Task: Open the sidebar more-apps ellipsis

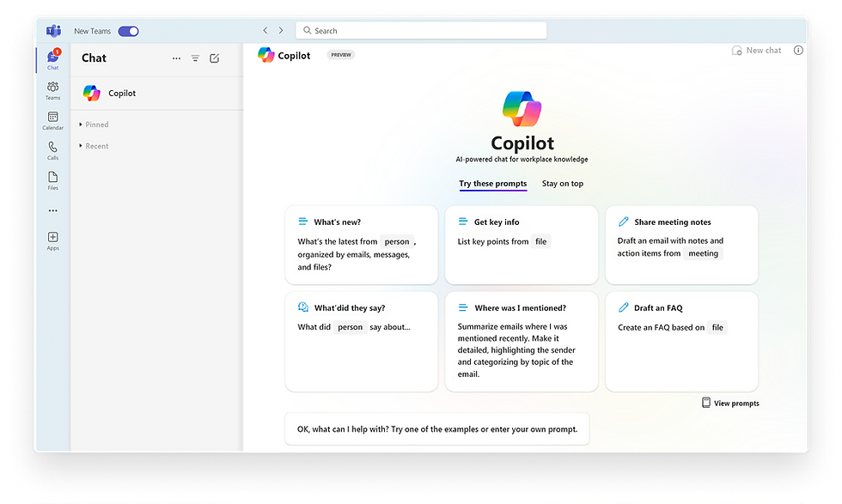Action: (x=52, y=210)
